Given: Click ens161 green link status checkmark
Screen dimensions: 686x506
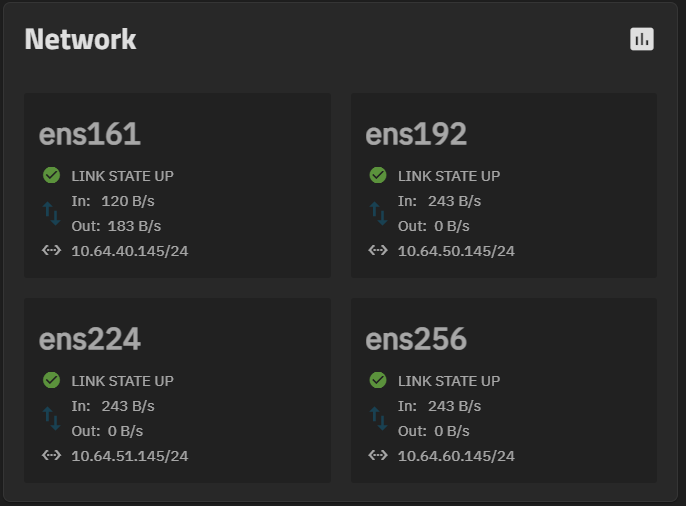Looking at the screenshot, I should pyautogui.click(x=52, y=175).
